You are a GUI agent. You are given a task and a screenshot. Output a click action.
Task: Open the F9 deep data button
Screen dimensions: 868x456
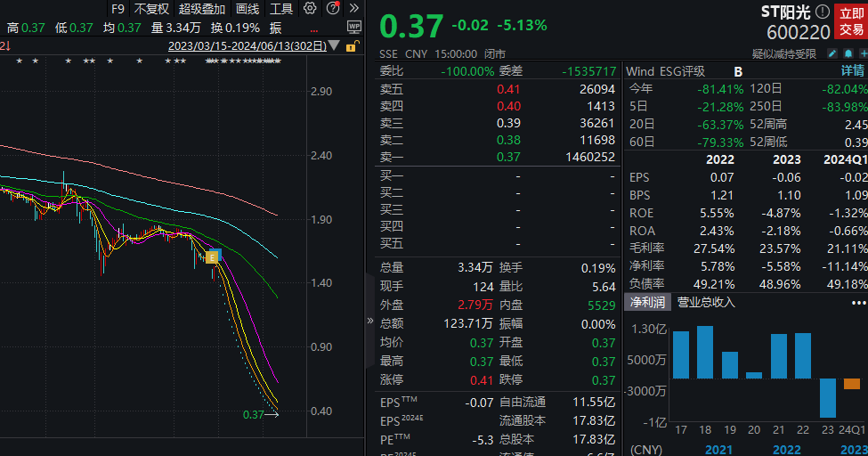tap(118, 9)
